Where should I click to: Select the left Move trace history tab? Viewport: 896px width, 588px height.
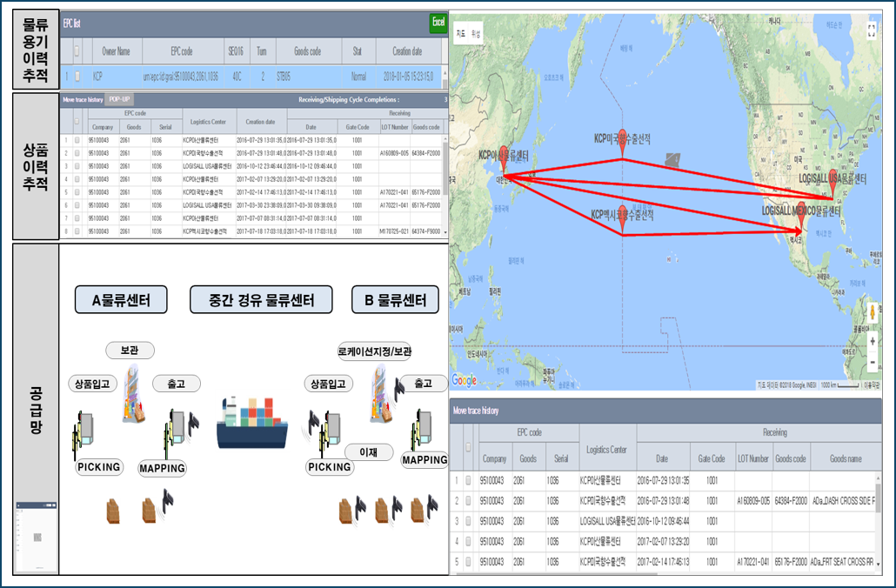(83, 99)
